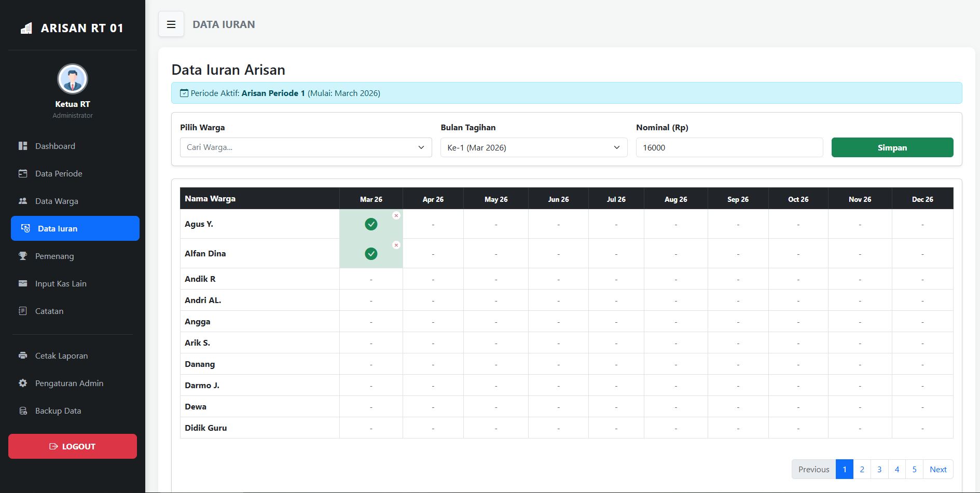The image size is (980, 493).
Task: Go to Catatan menu item
Action: pyautogui.click(x=49, y=311)
